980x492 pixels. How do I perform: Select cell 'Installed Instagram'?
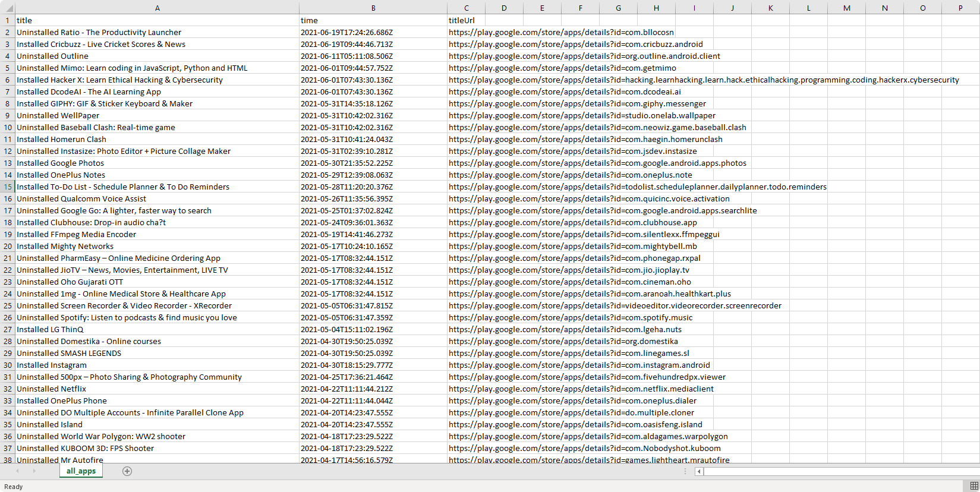(157, 365)
